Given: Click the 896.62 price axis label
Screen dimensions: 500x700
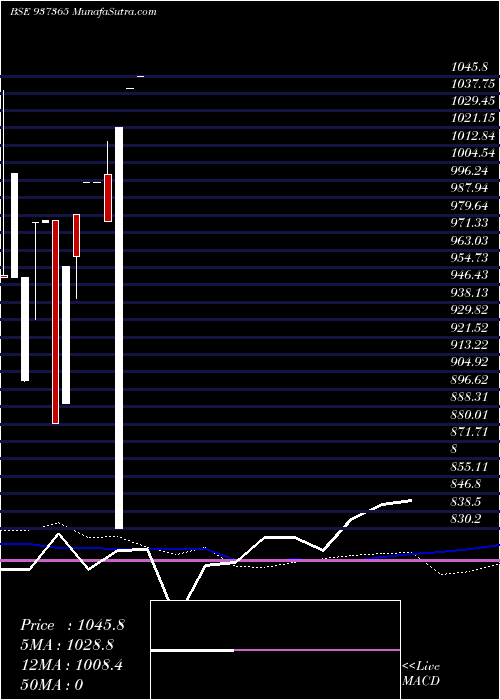Looking at the screenshot, I should (x=470, y=380).
